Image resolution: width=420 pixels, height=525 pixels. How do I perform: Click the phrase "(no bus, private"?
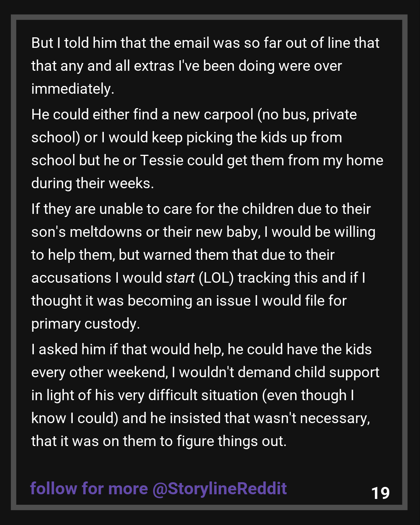307,114
